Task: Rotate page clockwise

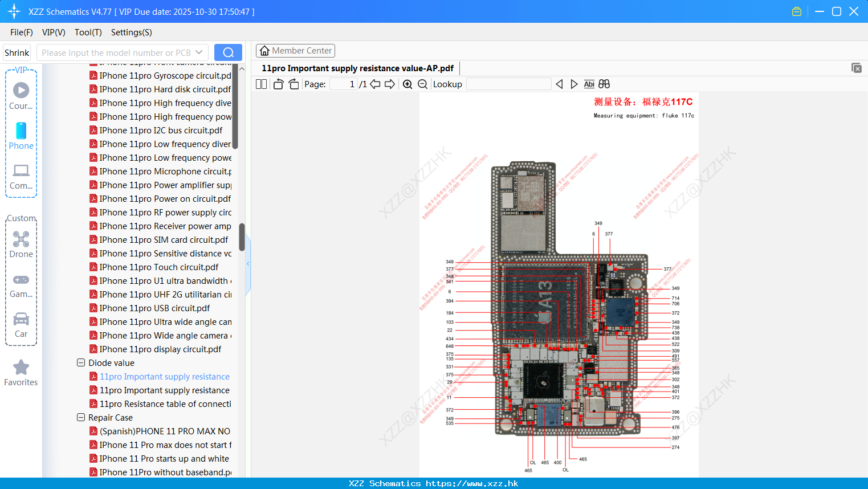Action: pos(294,84)
